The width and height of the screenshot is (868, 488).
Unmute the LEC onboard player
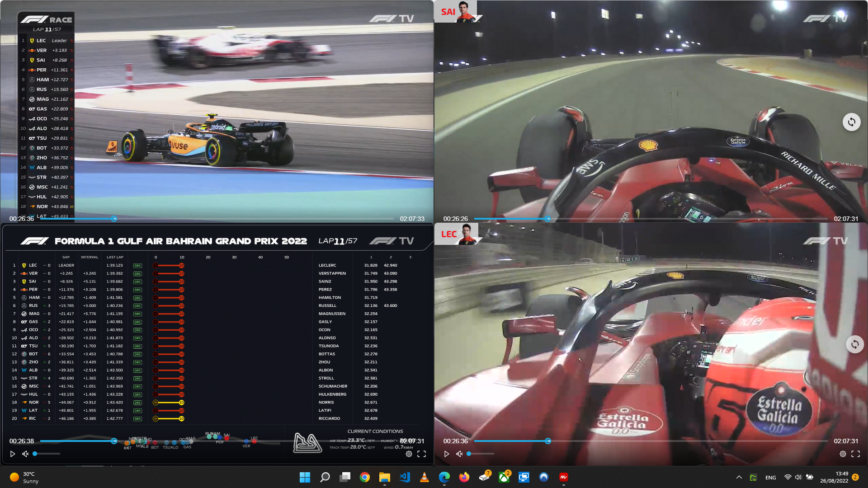[x=459, y=454]
